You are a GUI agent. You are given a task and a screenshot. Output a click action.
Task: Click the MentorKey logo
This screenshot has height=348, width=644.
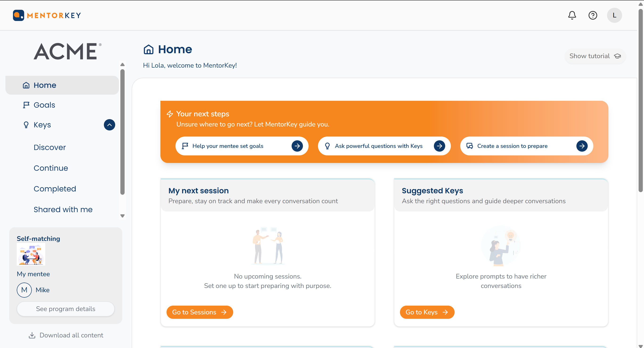tap(47, 15)
